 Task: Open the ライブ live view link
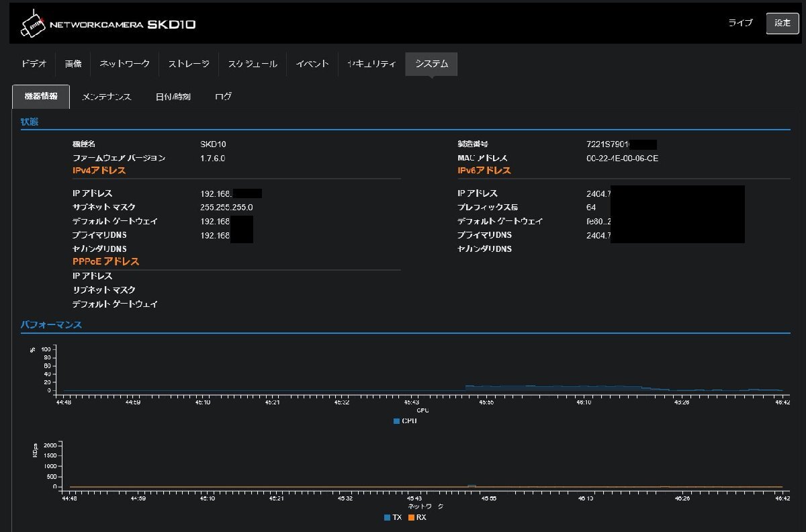click(741, 23)
